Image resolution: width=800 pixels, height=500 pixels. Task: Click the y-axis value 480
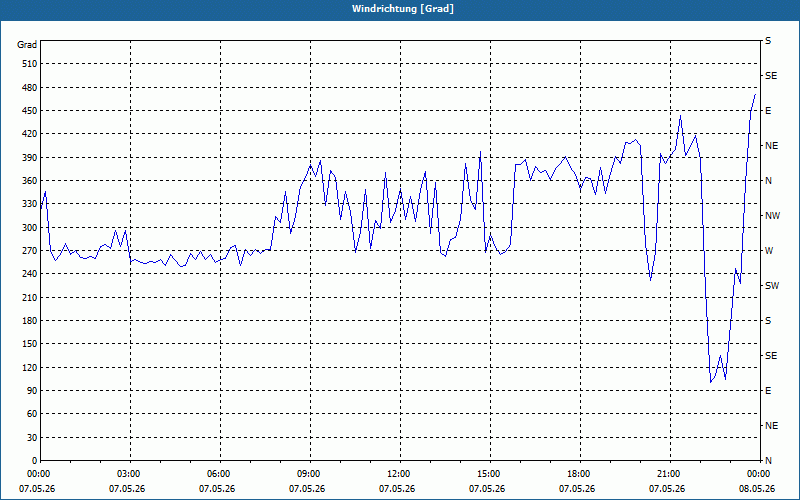(x=30, y=87)
